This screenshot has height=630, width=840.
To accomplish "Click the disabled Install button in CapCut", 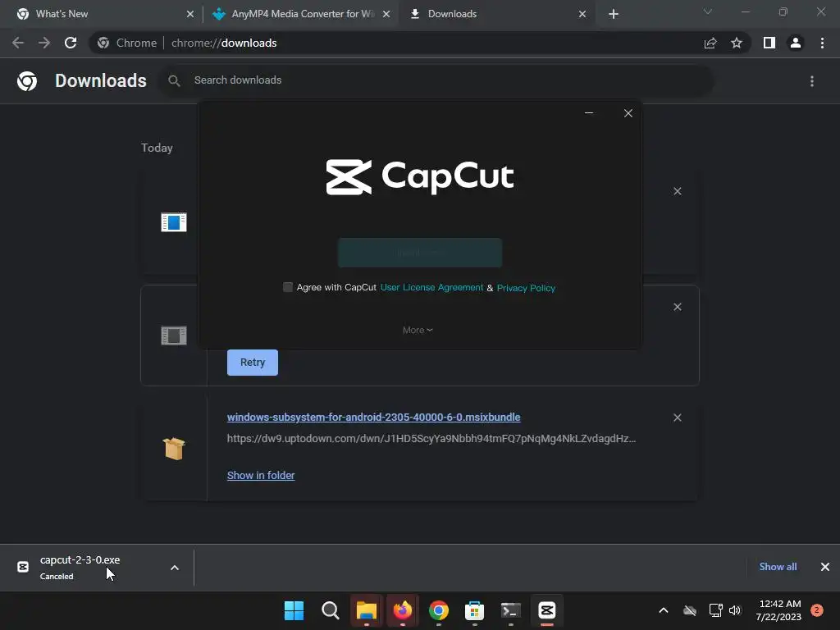I will pyautogui.click(x=420, y=253).
